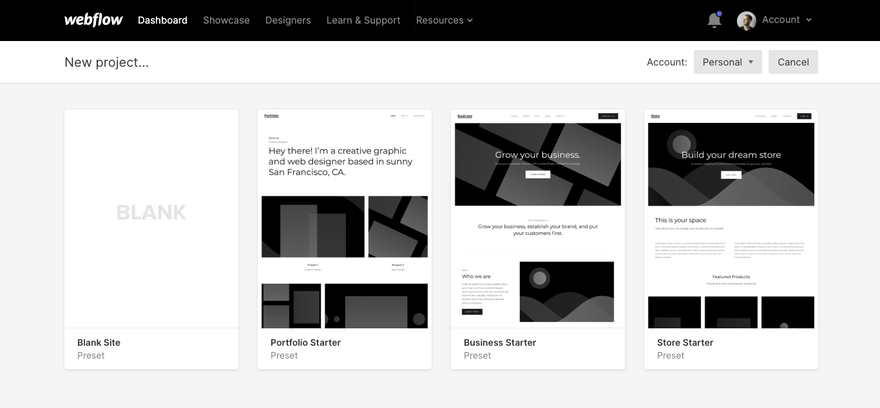This screenshot has width=880, height=408.
Task: Click the Store Starter title
Action: pyautogui.click(x=684, y=342)
